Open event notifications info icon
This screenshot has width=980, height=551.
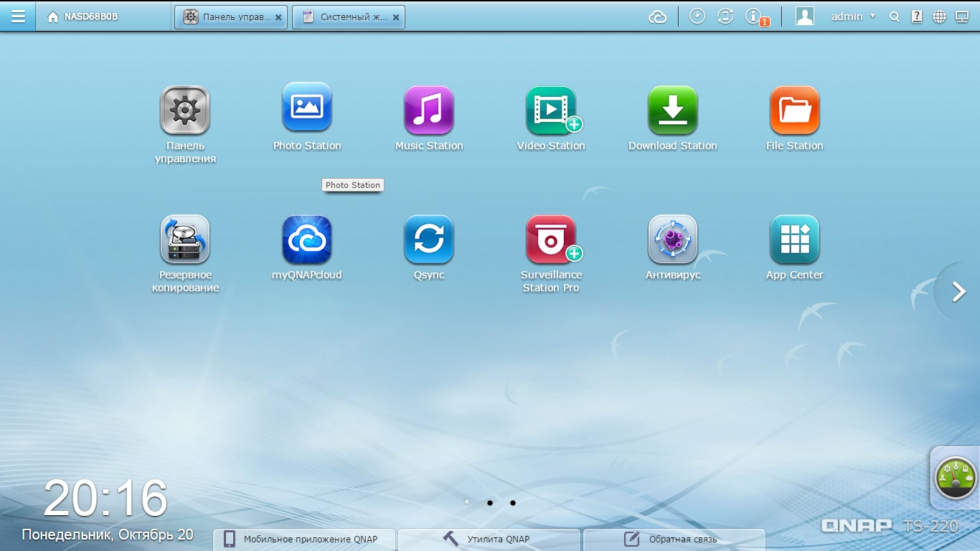755,17
